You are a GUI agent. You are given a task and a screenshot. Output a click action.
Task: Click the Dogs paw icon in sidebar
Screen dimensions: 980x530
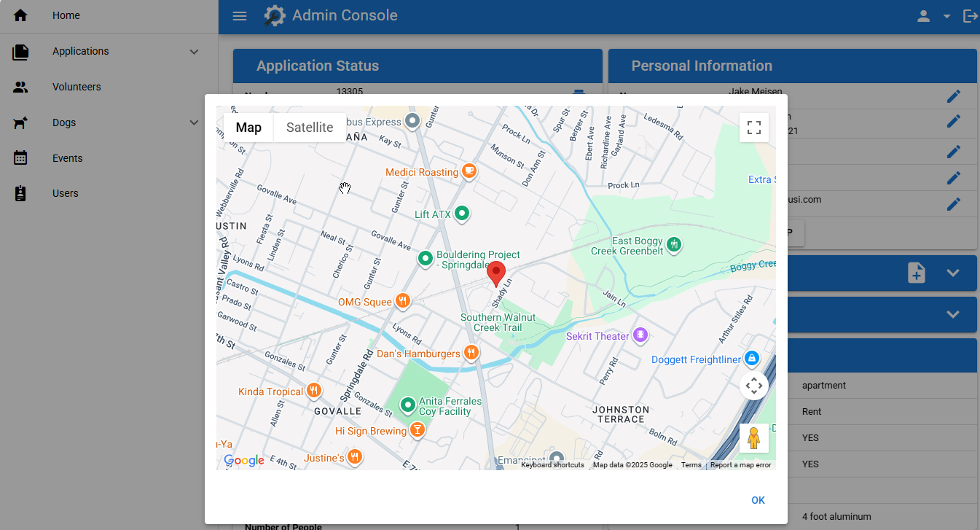click(20, 122)
